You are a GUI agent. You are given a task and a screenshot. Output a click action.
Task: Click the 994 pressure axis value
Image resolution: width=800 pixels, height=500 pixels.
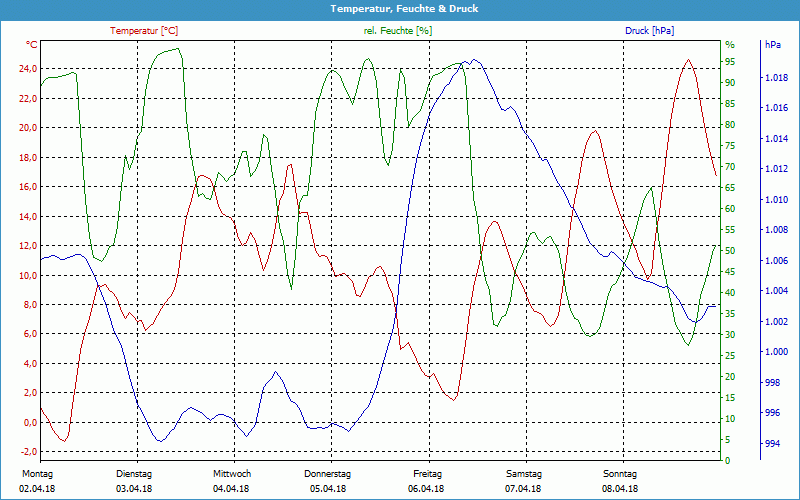(x=772, y=444)
